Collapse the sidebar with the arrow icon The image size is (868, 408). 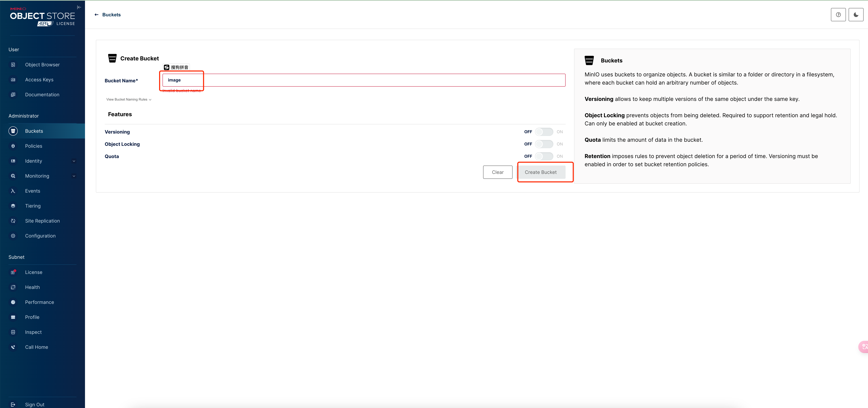click(79, 7)
